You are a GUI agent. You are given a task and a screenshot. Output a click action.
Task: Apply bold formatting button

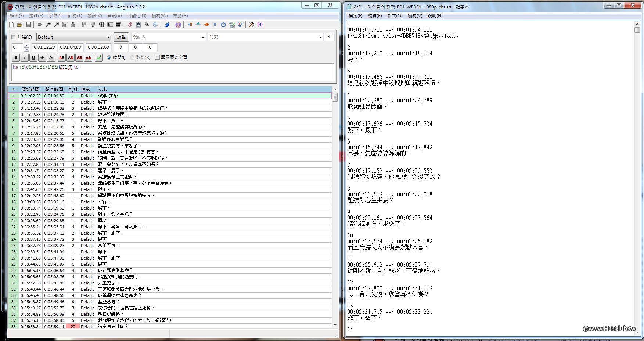tap(16, 58)
